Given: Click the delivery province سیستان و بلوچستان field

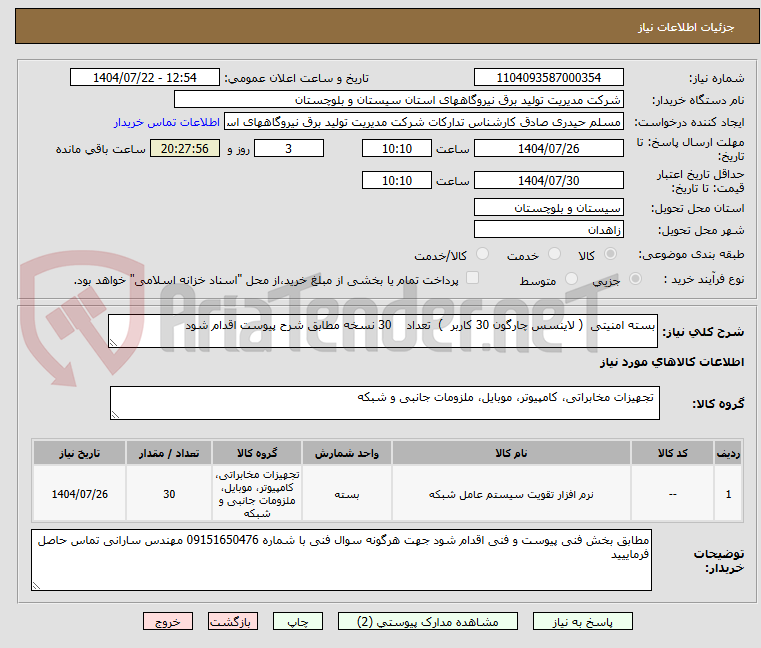Looking at the screenshot, I should point(548,208).
